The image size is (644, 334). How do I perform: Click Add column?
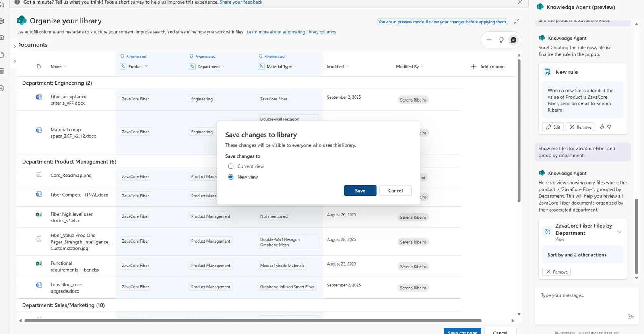point(488,67)
